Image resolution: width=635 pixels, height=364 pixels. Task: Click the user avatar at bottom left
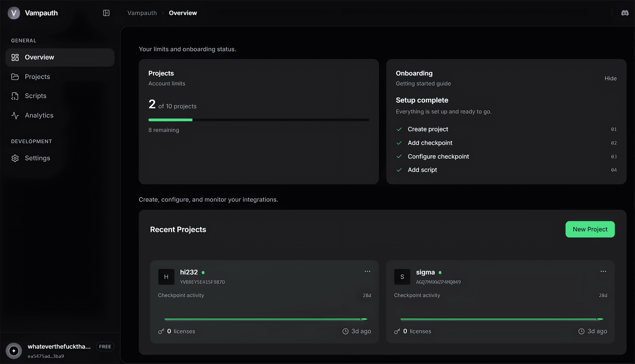coord(14,351)
